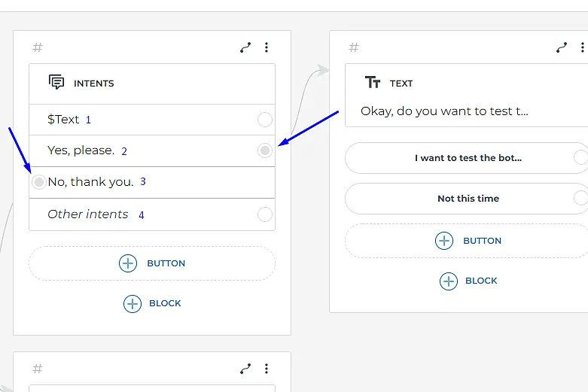Click the Intents chat bubble icon
The height and width of the screenshot is (392, 588).
click(x=56, y=83)
